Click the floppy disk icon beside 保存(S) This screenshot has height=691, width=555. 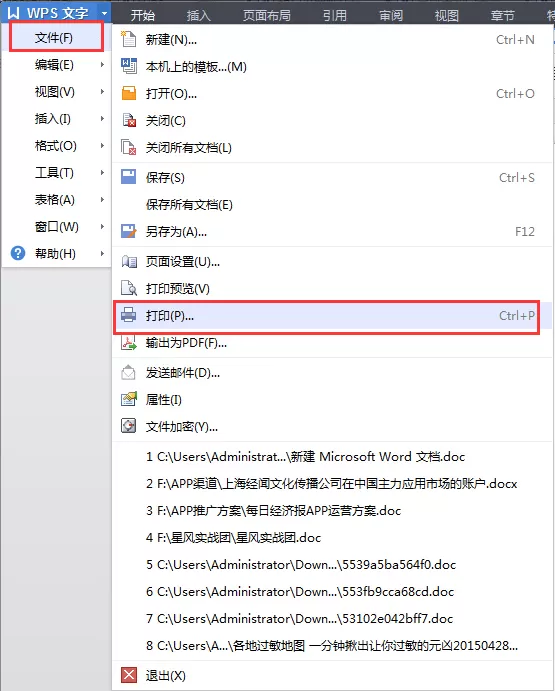click(x=129, y=177)
